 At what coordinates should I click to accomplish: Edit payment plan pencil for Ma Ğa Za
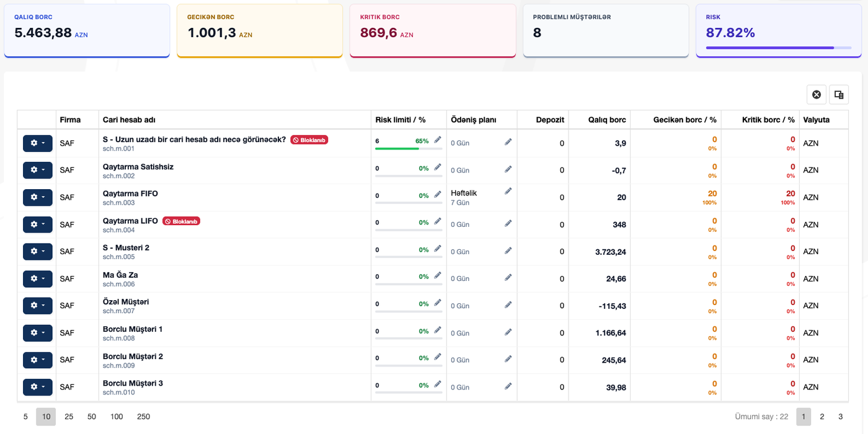point(508,277)
